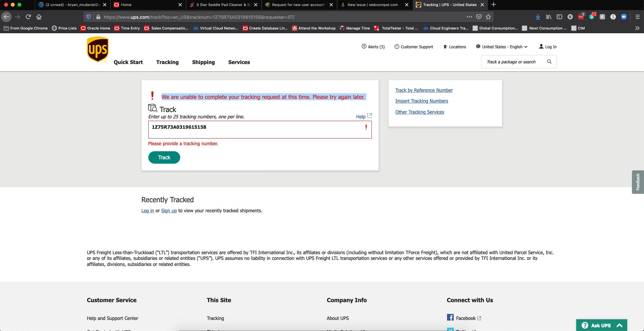The height and width of the screenshot is (331, 644).
Task: Open the From Google Chrome bookmarks folder
Action: (26, 28)
